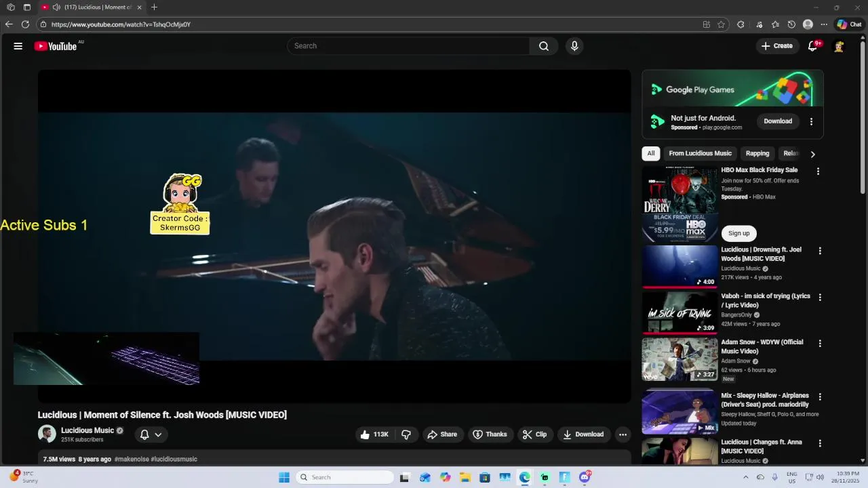
Task: Click Sign up on the HBO Max ad
Action: [x=738, y=233]
